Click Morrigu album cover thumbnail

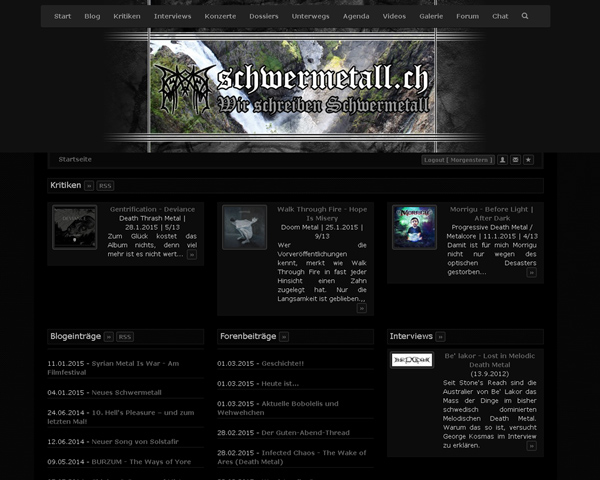point(414,227)
